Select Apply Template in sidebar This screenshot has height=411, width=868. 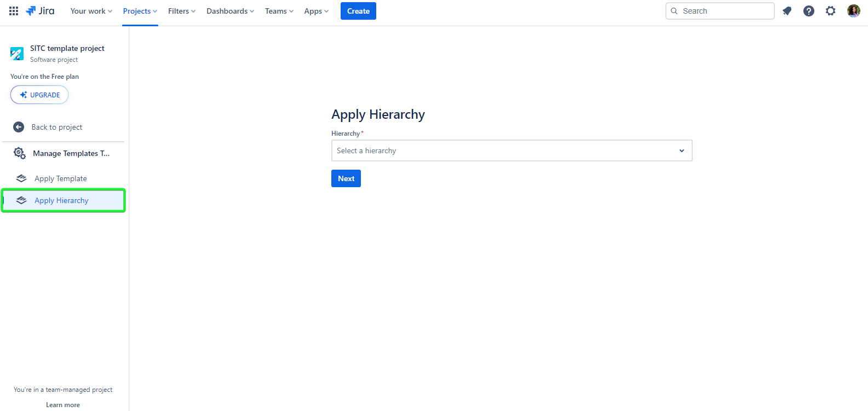pos(60,178)
